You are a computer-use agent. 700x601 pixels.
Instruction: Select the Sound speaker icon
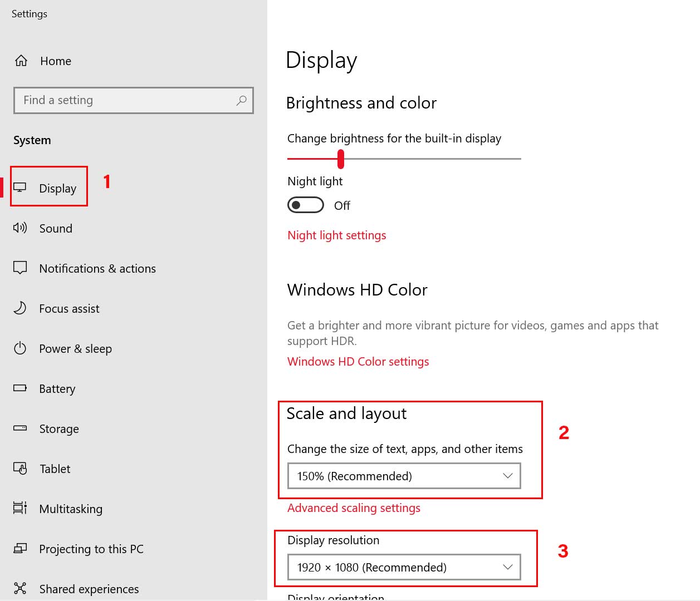20,228
